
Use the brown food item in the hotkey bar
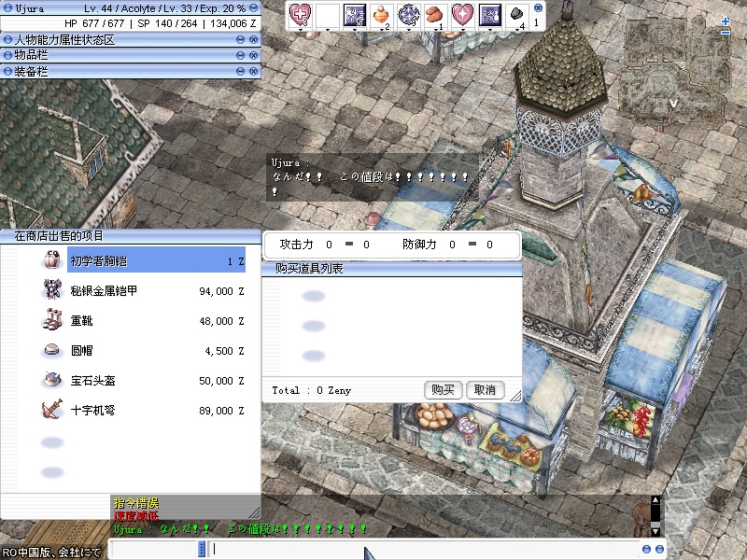436,14
